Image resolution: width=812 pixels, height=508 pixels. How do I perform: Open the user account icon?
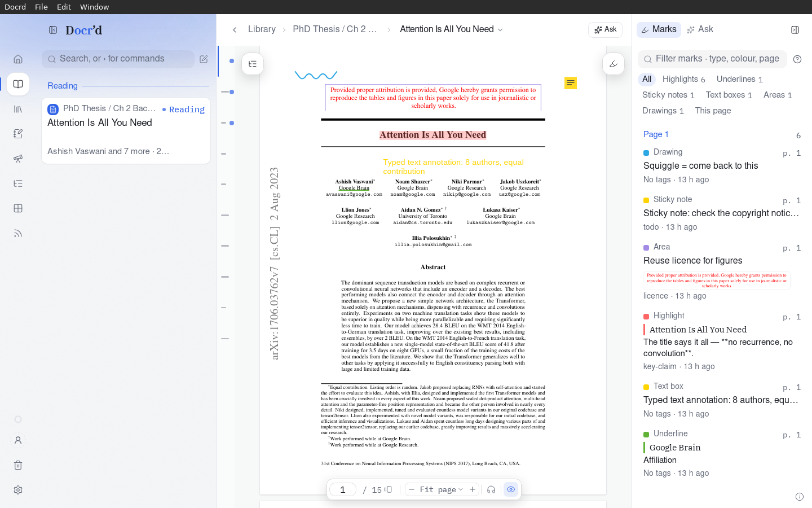tap(18, 440)
